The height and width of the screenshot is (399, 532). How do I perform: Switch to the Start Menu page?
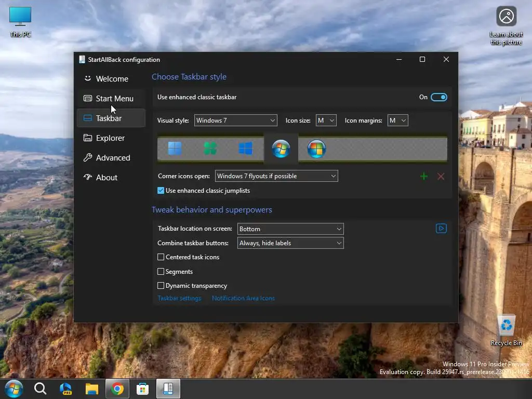coord(111,98)
